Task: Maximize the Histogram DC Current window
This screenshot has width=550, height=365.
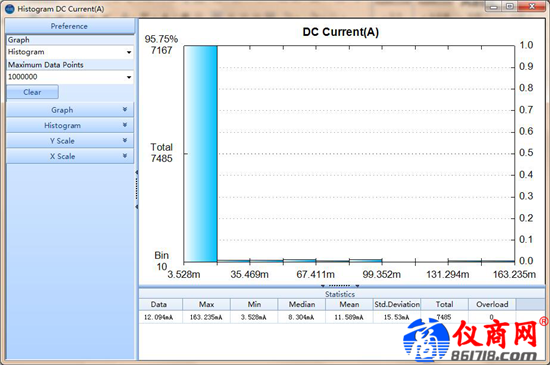Action: [510, 7]
